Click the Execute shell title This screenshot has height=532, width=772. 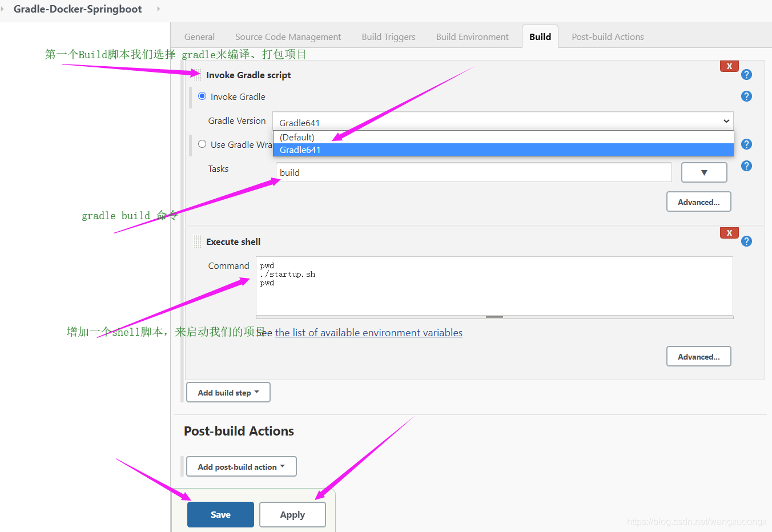233,242
